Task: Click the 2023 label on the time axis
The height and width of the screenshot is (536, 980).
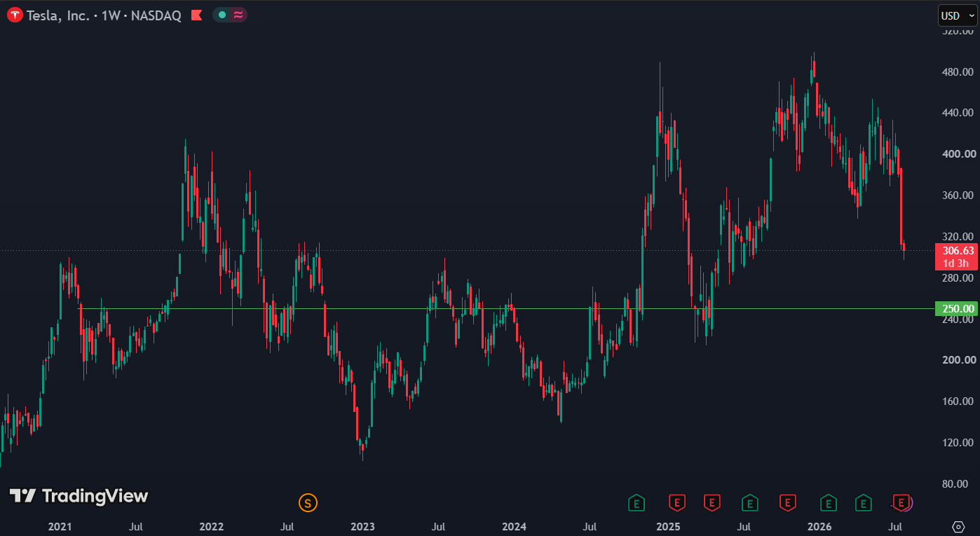Action: 362,527
